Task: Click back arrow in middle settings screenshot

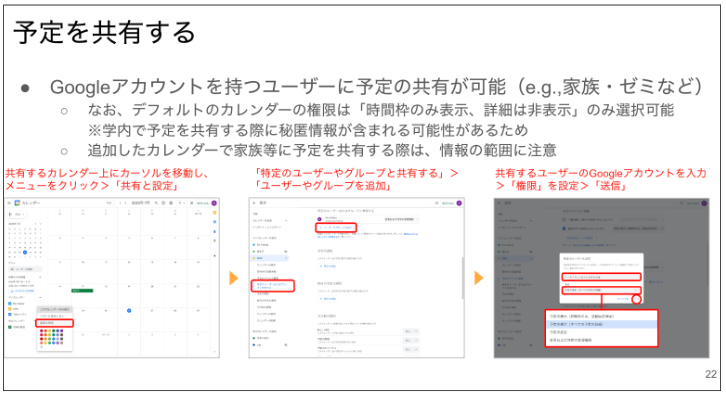Action: (254, 203)
